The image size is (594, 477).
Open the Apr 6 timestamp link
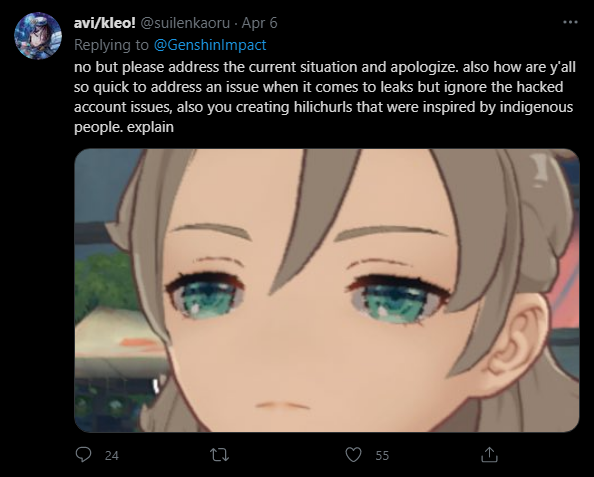point(259,23)
